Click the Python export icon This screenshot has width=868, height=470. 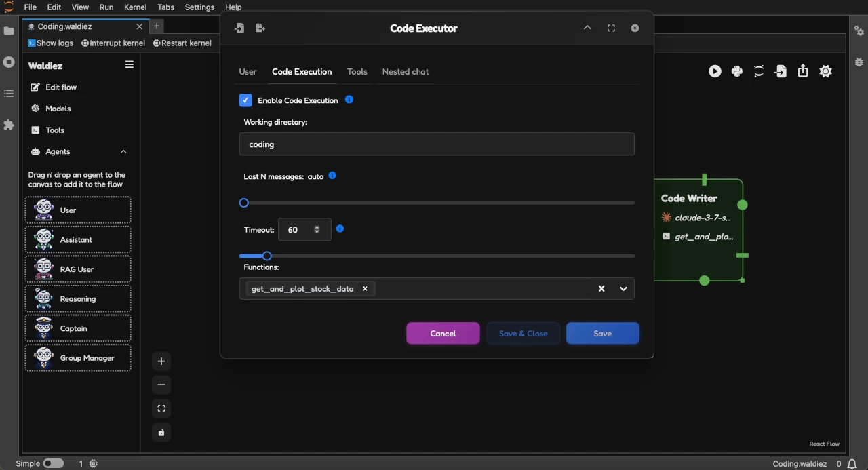click(x=737, y=71)
